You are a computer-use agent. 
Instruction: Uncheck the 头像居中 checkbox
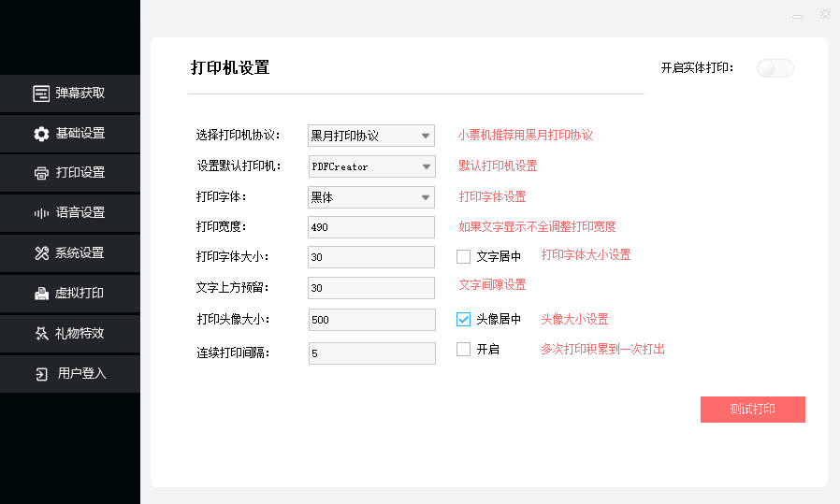point(463,319)
